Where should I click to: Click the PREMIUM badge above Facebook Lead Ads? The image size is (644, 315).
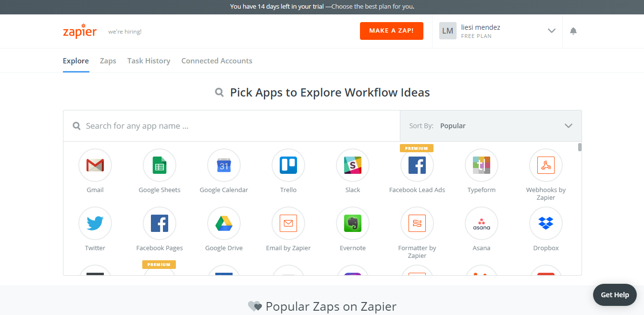417,148
